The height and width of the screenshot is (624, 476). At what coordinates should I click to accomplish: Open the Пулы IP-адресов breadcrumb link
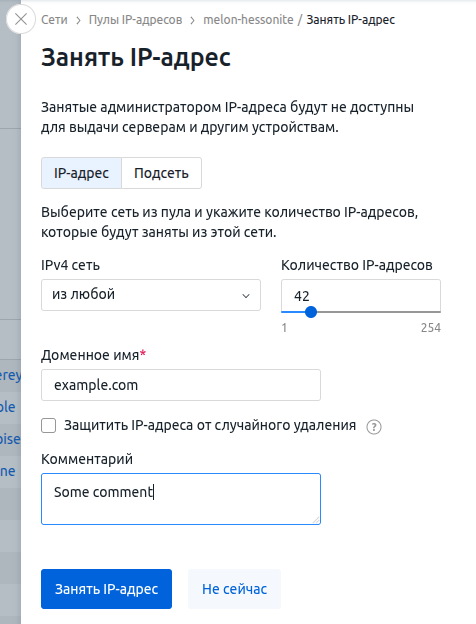[x=135, y=20]
